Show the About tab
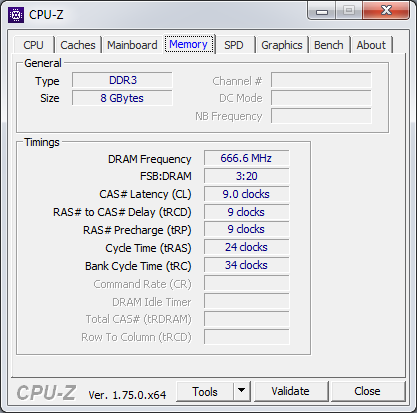 [371, 45]
